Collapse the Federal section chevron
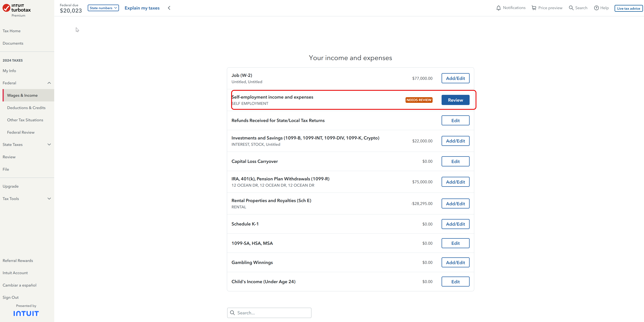This screenshot has width=644, height=322. point(49,83)
